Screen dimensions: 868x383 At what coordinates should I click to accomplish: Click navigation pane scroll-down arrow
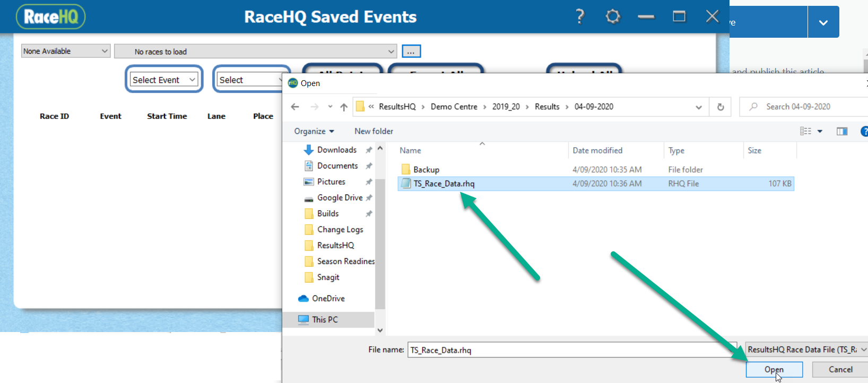pyautogui.click(x=380, y=330)
